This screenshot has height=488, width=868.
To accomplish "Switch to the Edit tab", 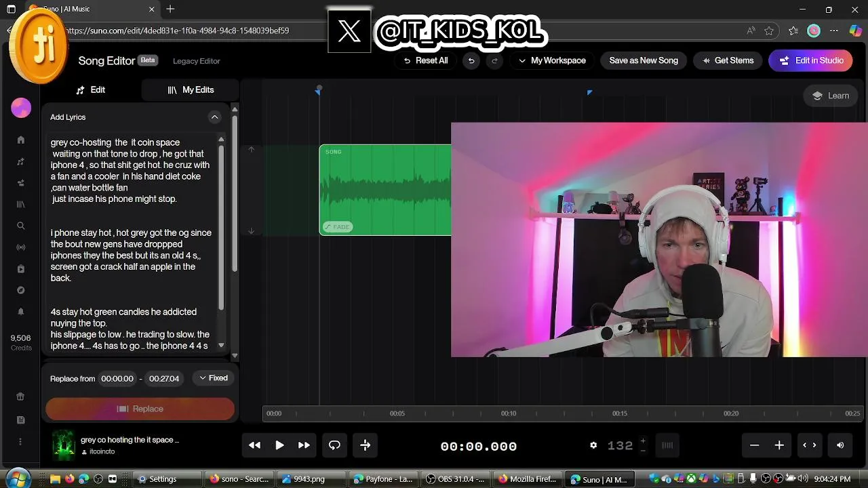I will click(x=91, y=89).
